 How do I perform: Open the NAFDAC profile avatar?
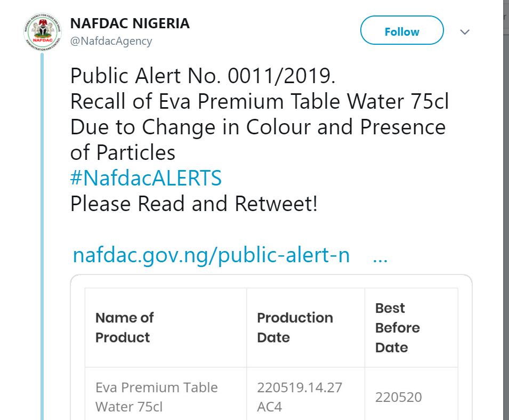pos(43,32)
